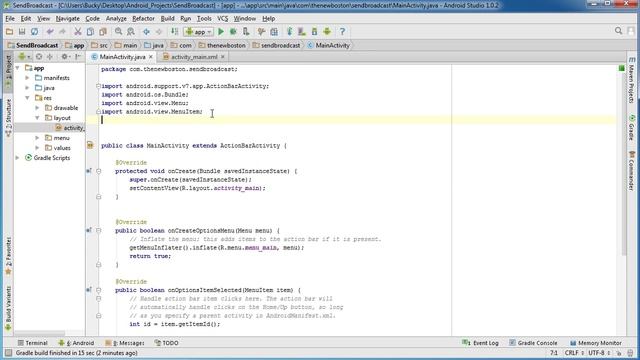Viewport: 640px width, 360px height.
Task: Select the activity_ layout file in tree
Action: [x=69, y=128]
